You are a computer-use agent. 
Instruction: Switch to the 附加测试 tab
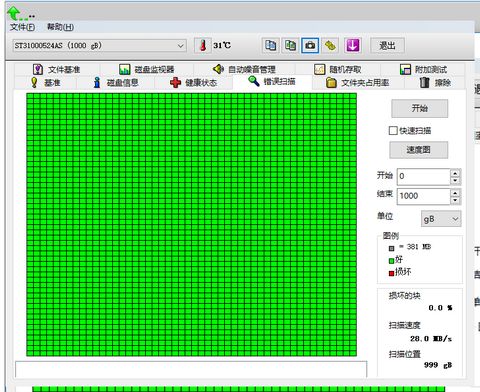(423, 69)
